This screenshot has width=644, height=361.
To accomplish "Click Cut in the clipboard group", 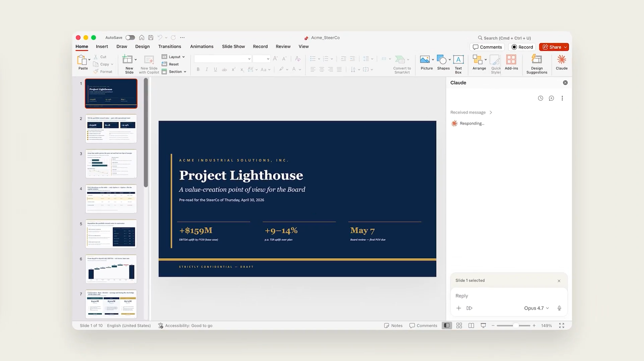I will 100,57.
